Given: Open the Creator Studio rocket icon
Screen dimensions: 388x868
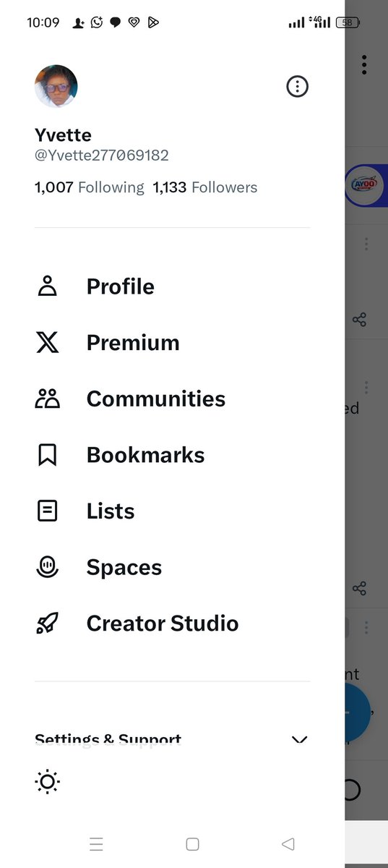Looking at the screenshot, I should 47,623.
